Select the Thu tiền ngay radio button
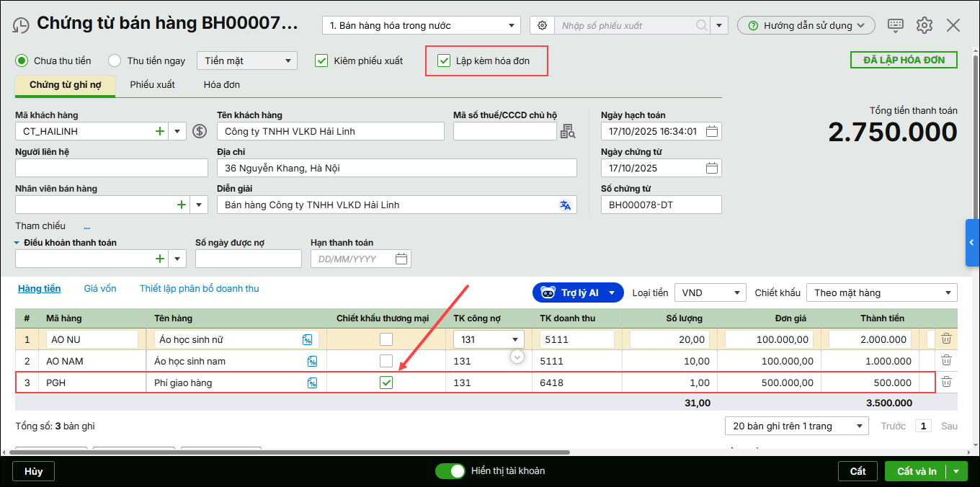 [x=115, y=61]
